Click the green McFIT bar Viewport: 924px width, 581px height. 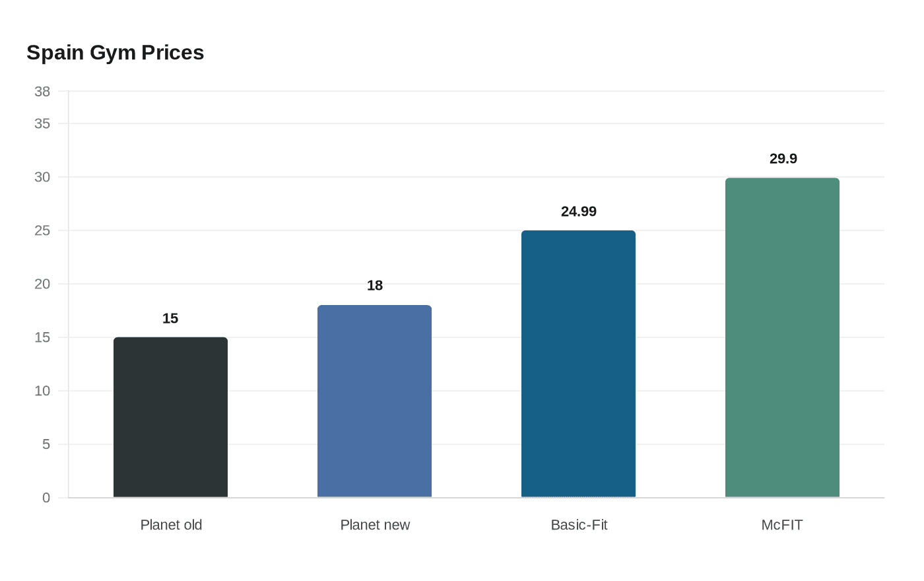(782, 337)
